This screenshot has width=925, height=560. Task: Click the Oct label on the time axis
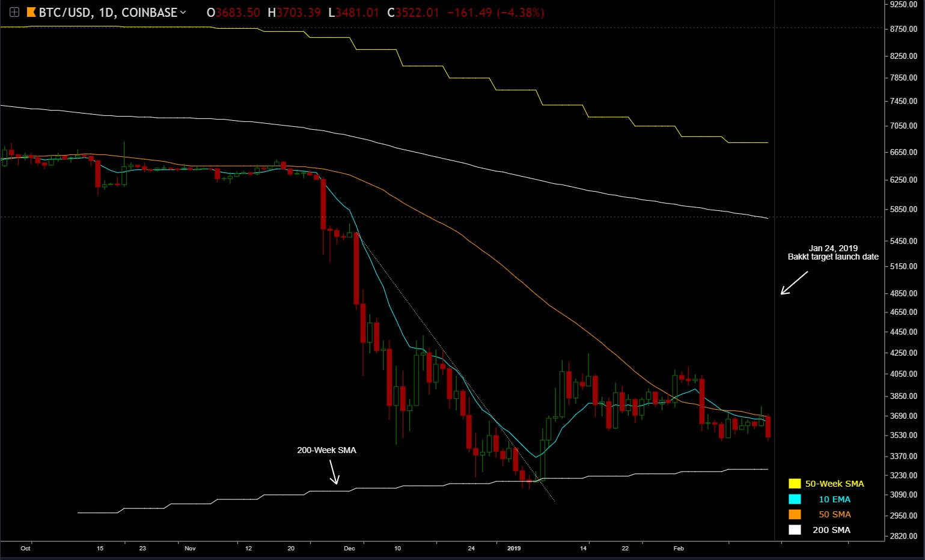coord(25,548)
